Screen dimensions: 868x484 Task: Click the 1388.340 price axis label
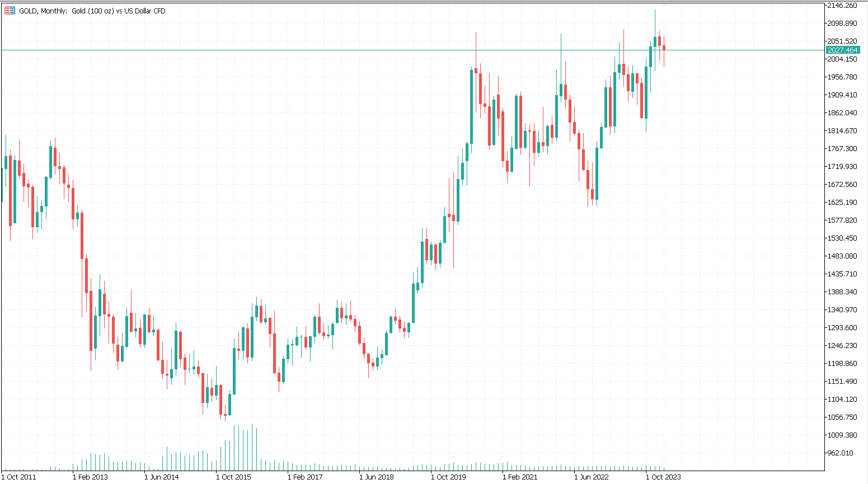tap(842, 292)
